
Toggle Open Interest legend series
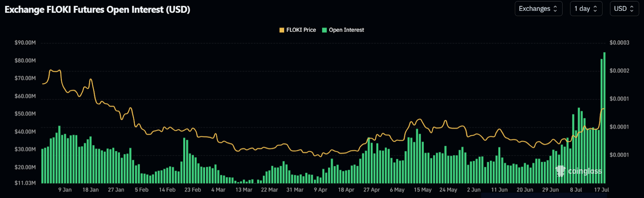coord(343,30)
